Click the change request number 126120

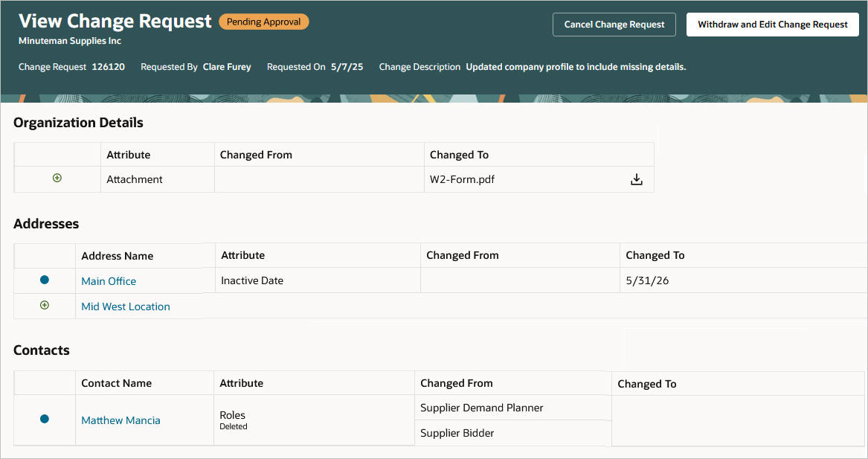109,66
